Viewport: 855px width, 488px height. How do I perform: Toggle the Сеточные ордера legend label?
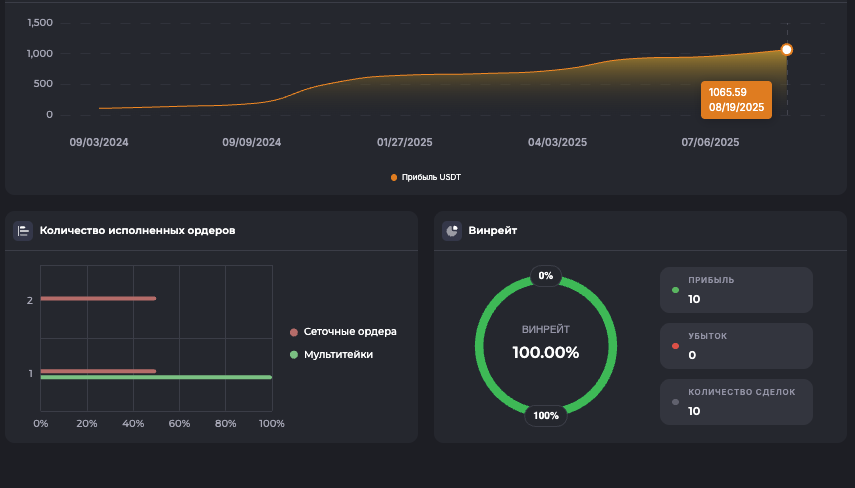(x=350, y=332)
